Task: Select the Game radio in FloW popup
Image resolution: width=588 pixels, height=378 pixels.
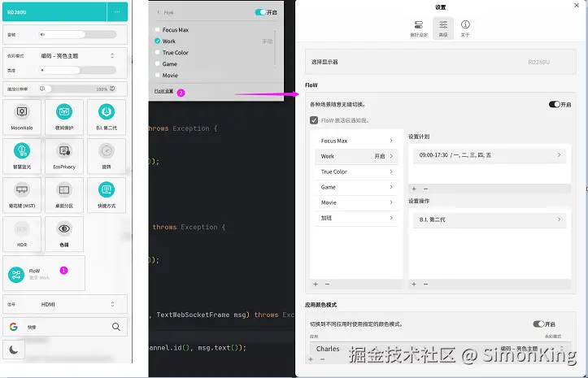Action: 158,63
